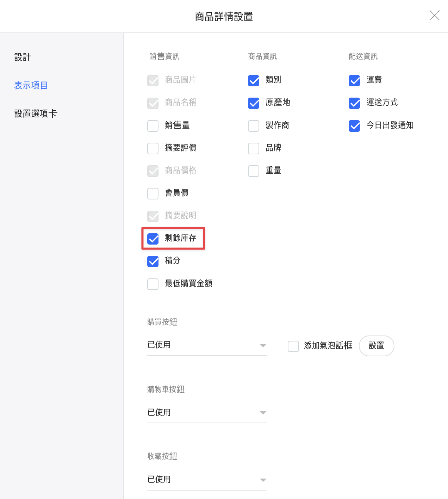Viewport: 448px width, 499px height.
Task: Disable the 原產地 checkbox
Action: pyautogui.click(x=254, y=103)
